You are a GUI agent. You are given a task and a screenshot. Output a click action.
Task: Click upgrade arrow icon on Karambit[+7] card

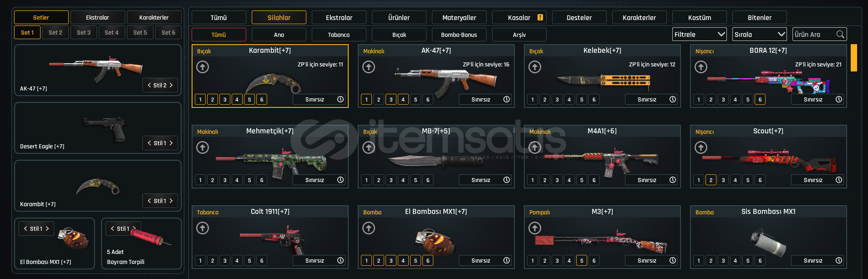[x=203, y=67]
